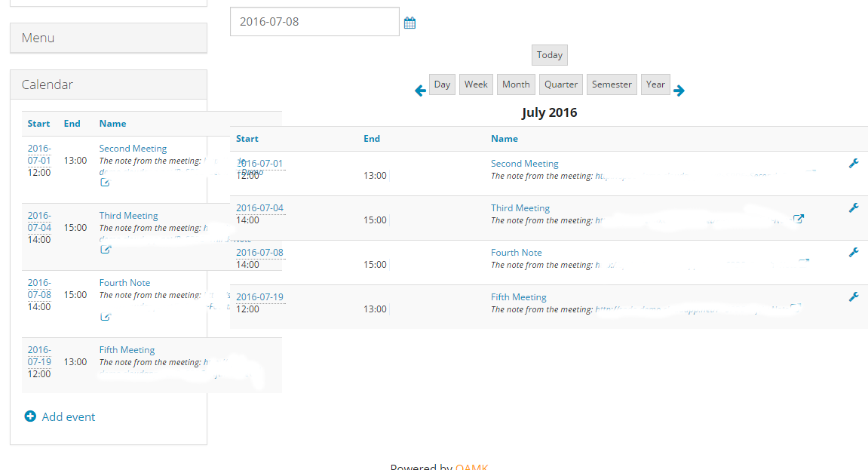Click the Add event plus icon
Viewport: 868px width, 470px height.
pyautogui.click(x=30, y=416)
